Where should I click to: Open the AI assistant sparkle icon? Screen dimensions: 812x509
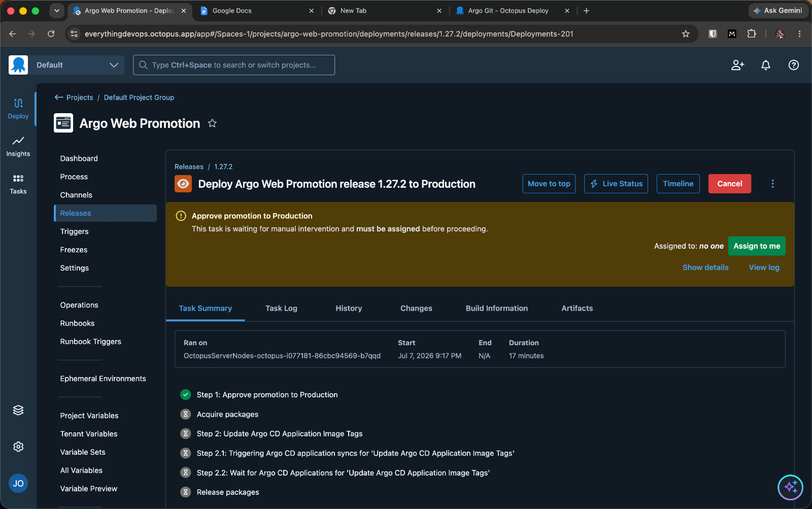790,487
